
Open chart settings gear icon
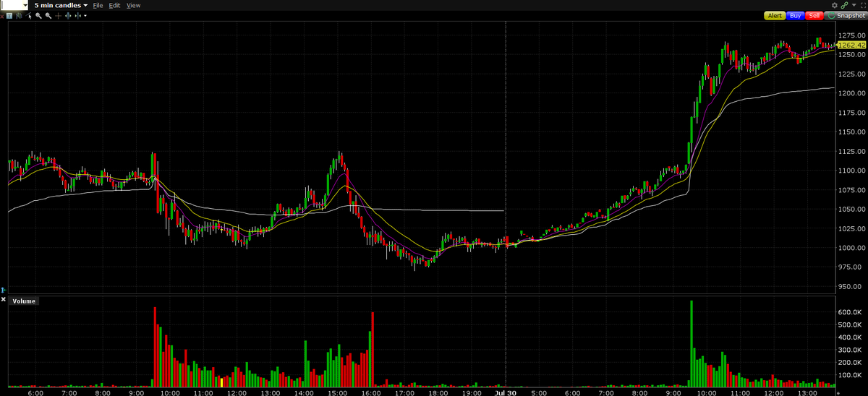coord(835,5)
